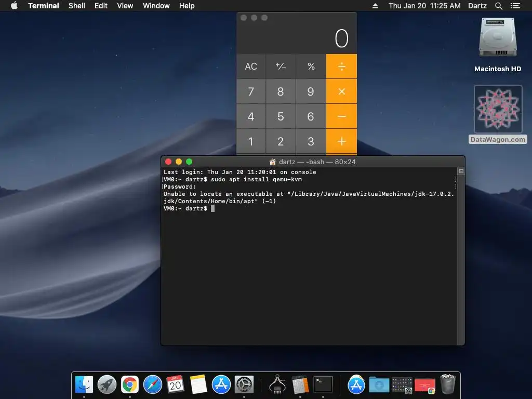Click the "Unable to locate an executable" message
The width and height of the screenshot is (532, 399).
309,197
